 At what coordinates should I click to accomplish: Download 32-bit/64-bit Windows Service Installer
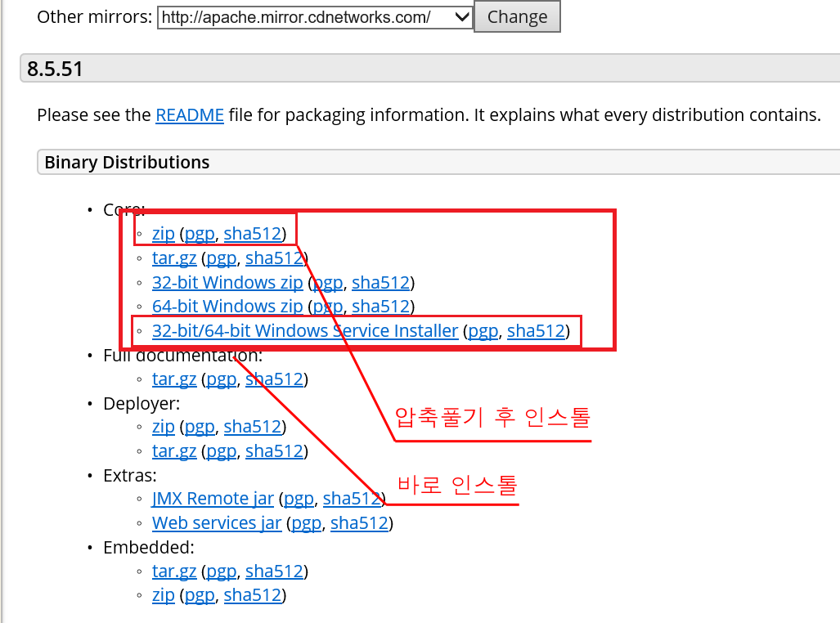[305, 331]
